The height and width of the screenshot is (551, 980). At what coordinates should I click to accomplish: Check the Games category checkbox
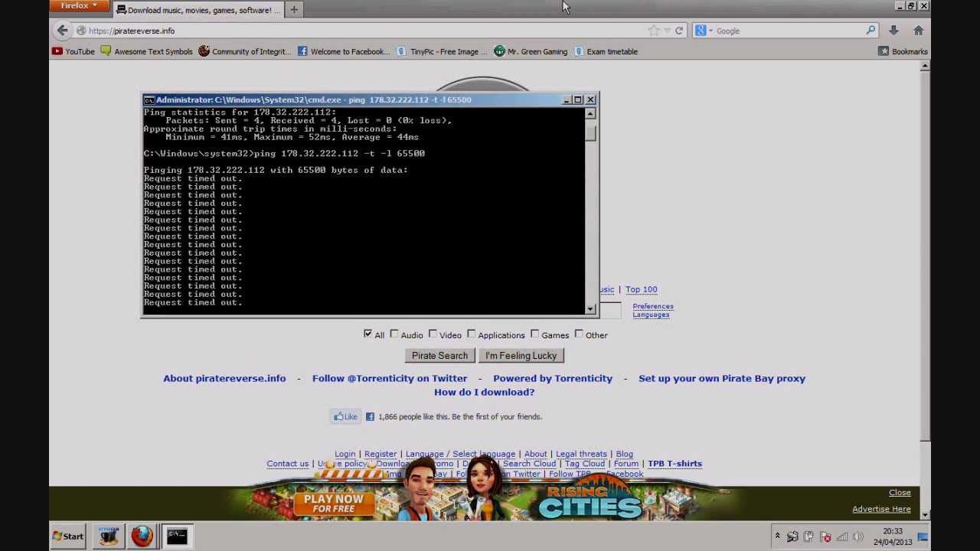tap(535, 334)
